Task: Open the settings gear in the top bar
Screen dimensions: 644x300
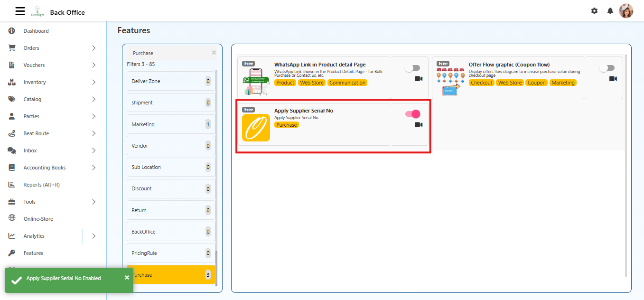Action: tap(594, 10)
